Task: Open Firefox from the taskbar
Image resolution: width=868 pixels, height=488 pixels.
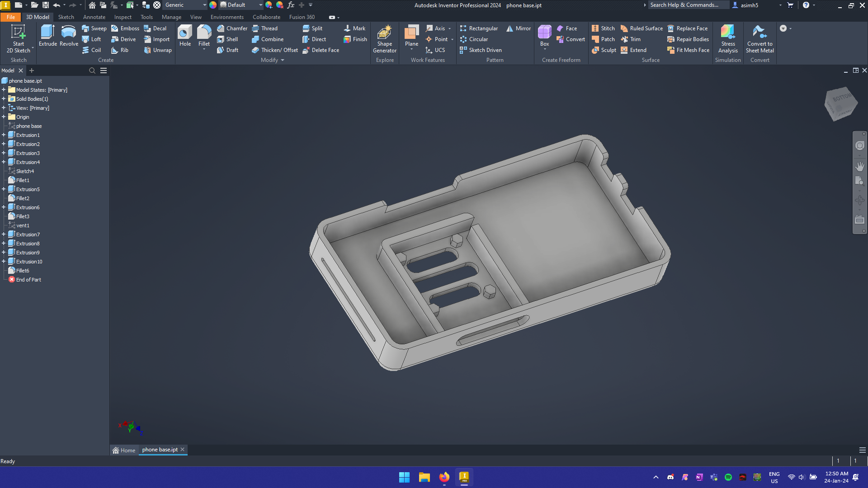Action: (444, 477)
